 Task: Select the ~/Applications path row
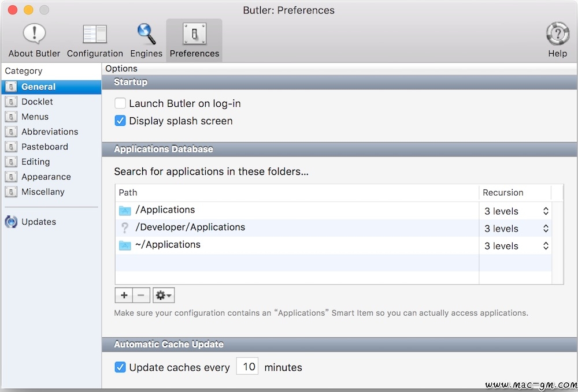[x=334, y=245]
